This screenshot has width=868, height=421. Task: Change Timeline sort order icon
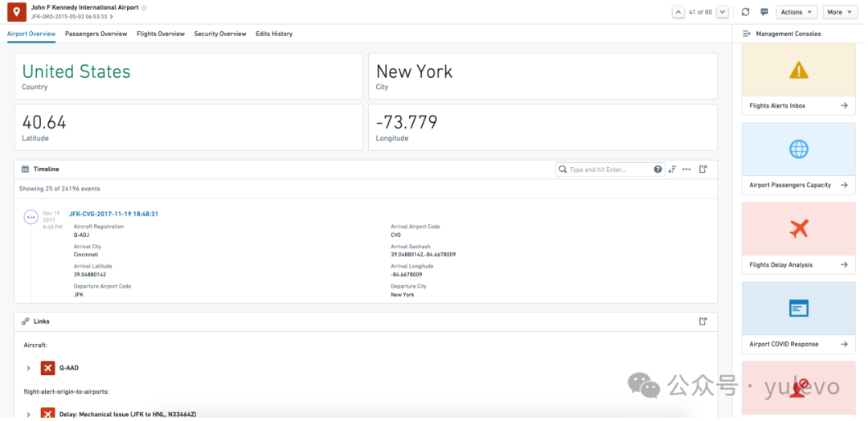(x=672, y=170)
